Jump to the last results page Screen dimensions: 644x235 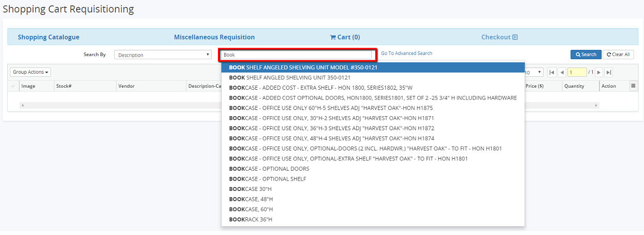point(609,73)
